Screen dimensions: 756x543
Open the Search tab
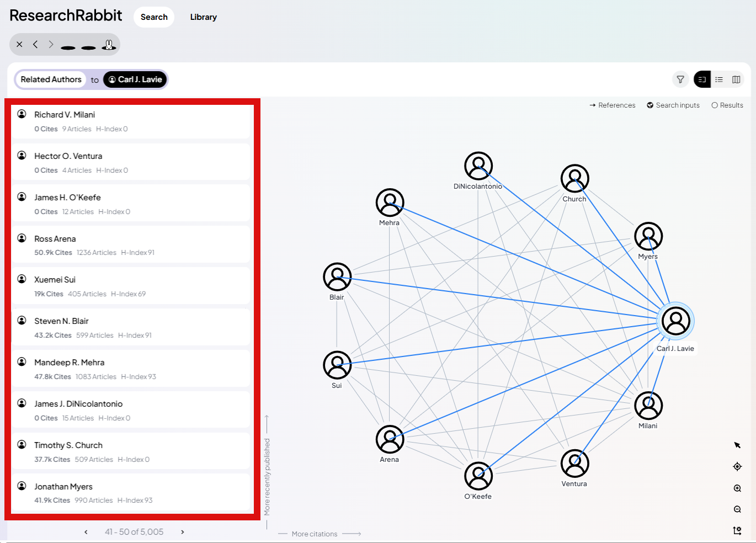click(154, 17)
